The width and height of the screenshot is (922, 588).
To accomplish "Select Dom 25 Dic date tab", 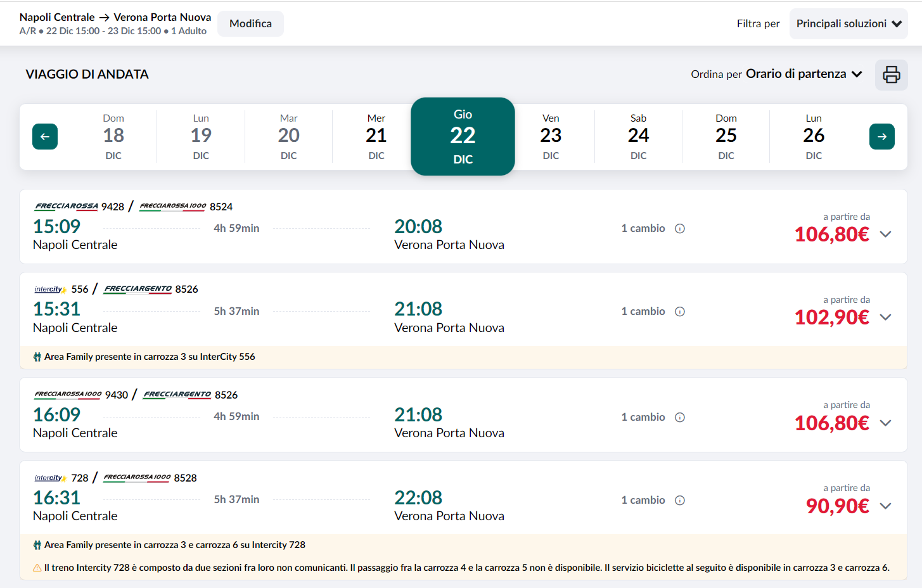I will click(x=726, y=137).
